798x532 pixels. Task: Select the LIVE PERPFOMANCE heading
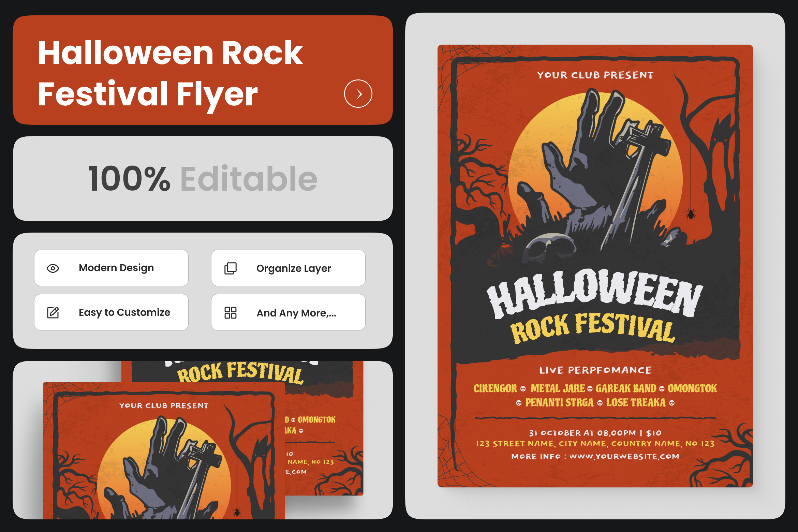click(x=595, y=370)
